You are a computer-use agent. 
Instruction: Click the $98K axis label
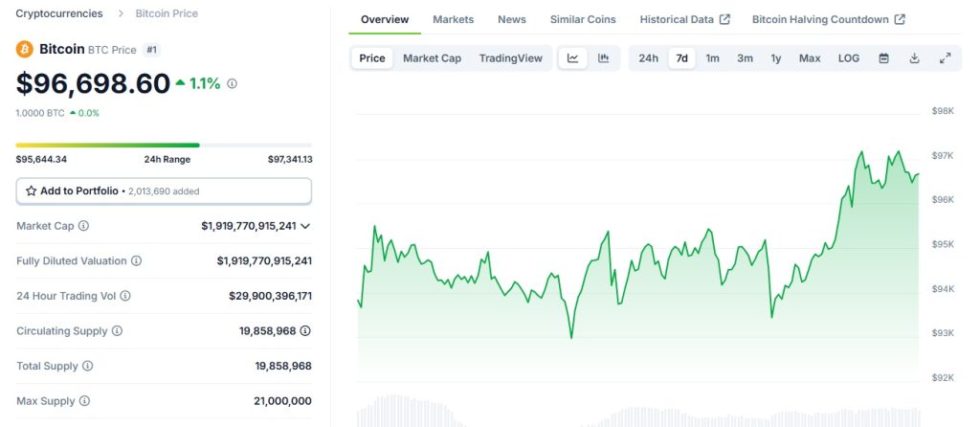coord(943,111)
